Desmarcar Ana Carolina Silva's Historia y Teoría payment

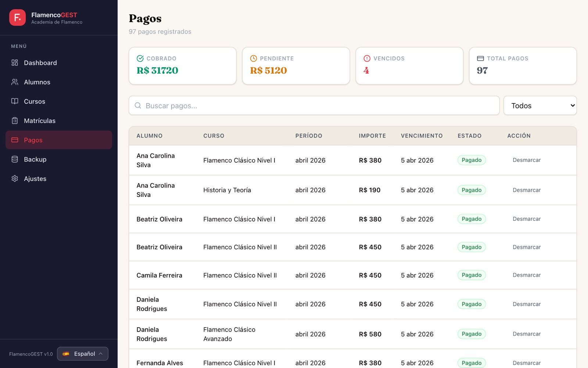[x=527, y=190]
